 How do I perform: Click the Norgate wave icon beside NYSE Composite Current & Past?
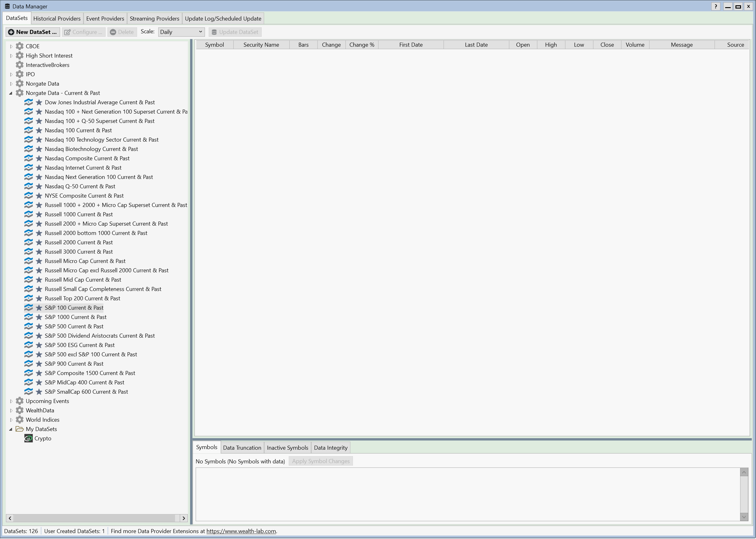[x=29, y=195]
